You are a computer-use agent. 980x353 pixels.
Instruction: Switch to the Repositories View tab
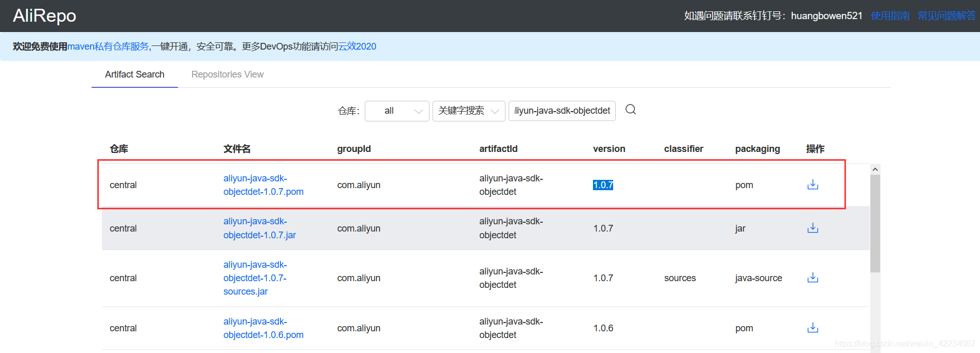(227, 74)
